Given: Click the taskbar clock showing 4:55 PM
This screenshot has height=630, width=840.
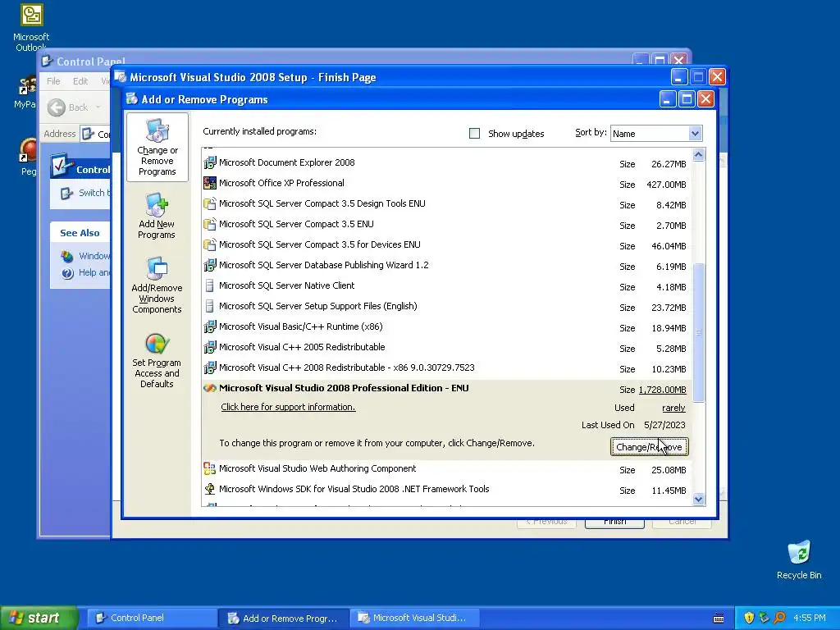Looking at the screenshot, I should coord(810,618).
